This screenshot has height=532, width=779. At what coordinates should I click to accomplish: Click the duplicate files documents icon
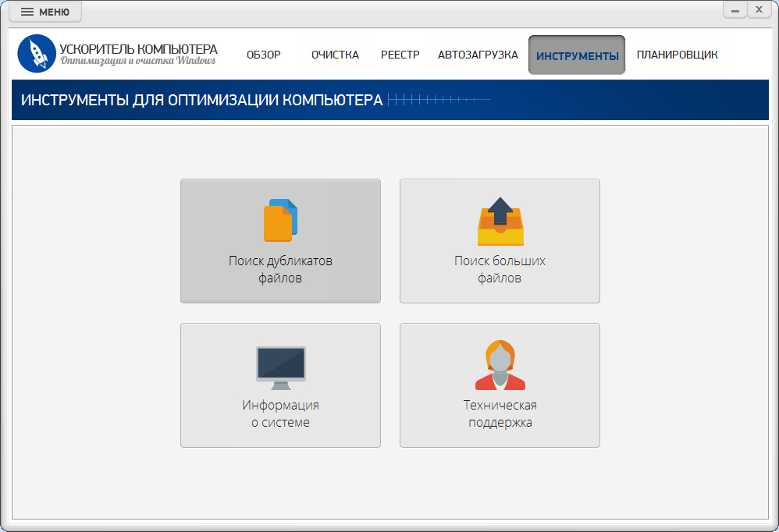(280, 220)
